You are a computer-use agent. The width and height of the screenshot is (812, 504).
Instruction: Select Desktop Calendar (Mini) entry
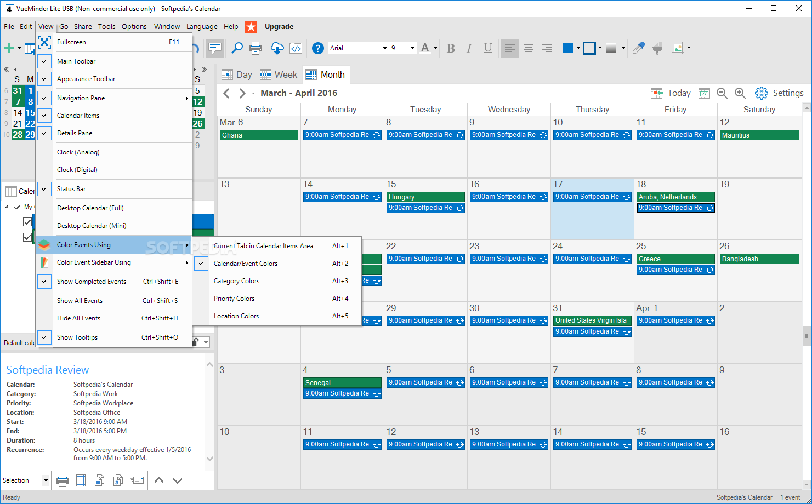click(x=114, y=226)
